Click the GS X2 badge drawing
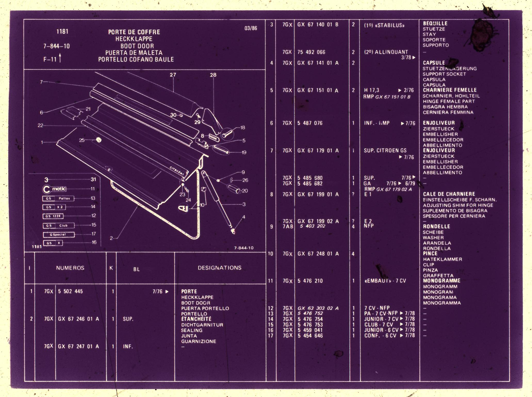The image size is (532, 397). click(54, 207)
